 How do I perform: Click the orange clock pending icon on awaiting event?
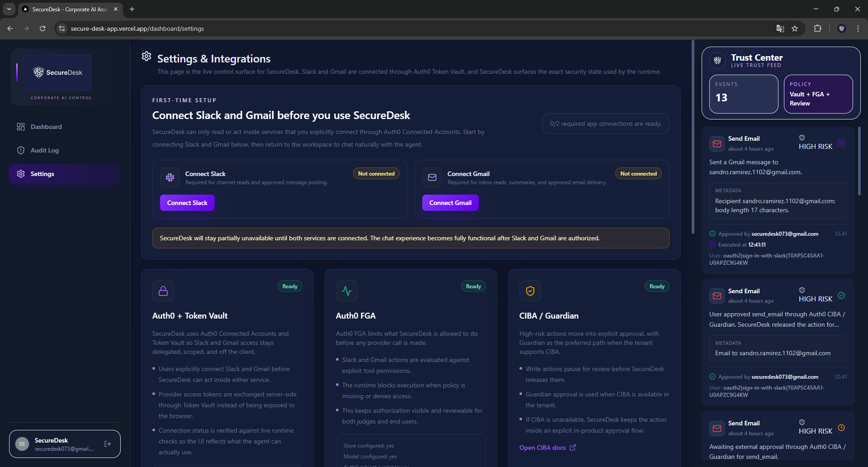click(x=841, y=428)
